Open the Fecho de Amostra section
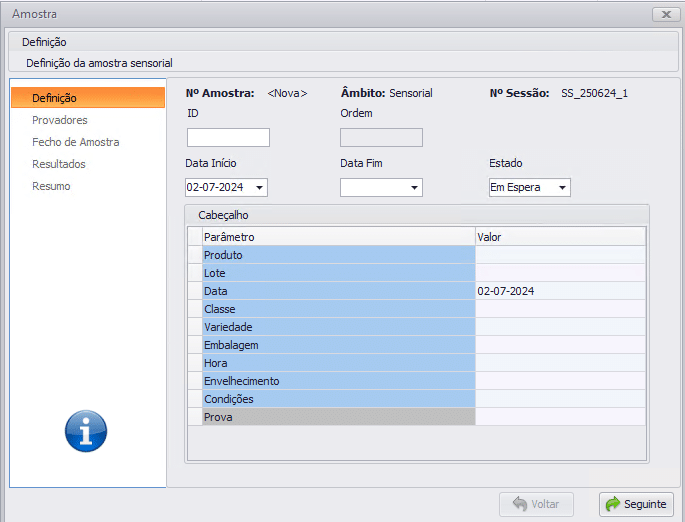The width and height of the screenshot is (685, 522). [x=76, y=142]
